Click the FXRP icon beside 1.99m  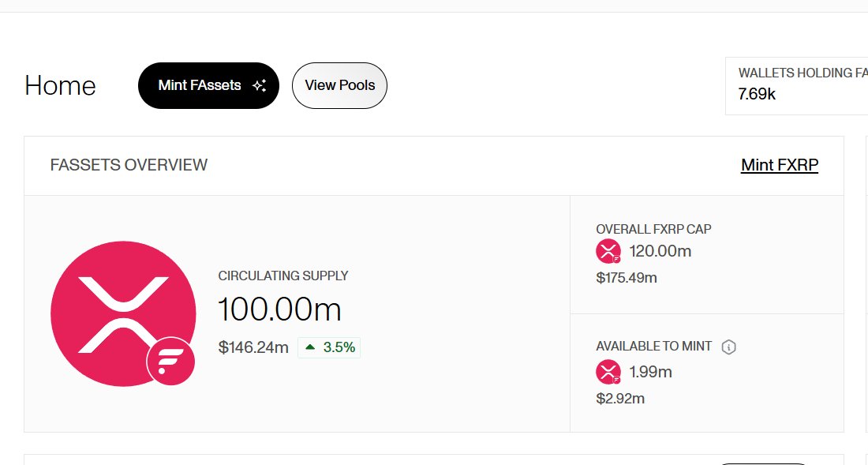click(x=608, y=372)
